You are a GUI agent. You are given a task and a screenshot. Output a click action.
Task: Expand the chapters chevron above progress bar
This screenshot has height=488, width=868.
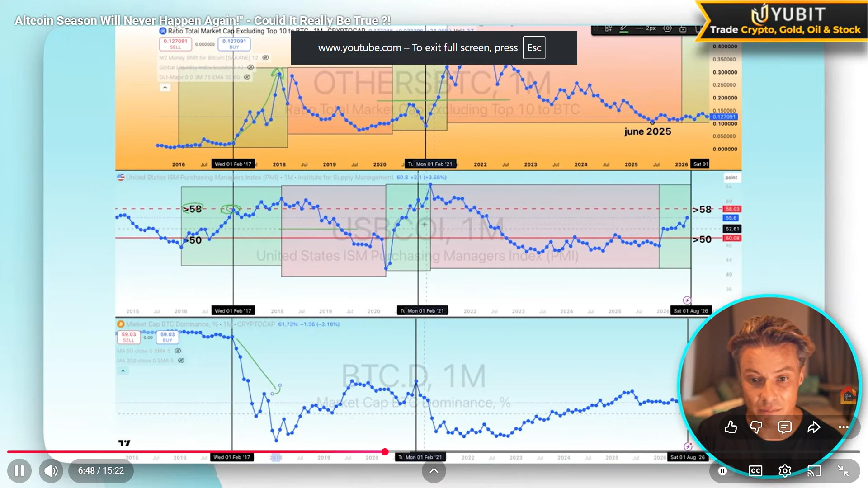434,471
